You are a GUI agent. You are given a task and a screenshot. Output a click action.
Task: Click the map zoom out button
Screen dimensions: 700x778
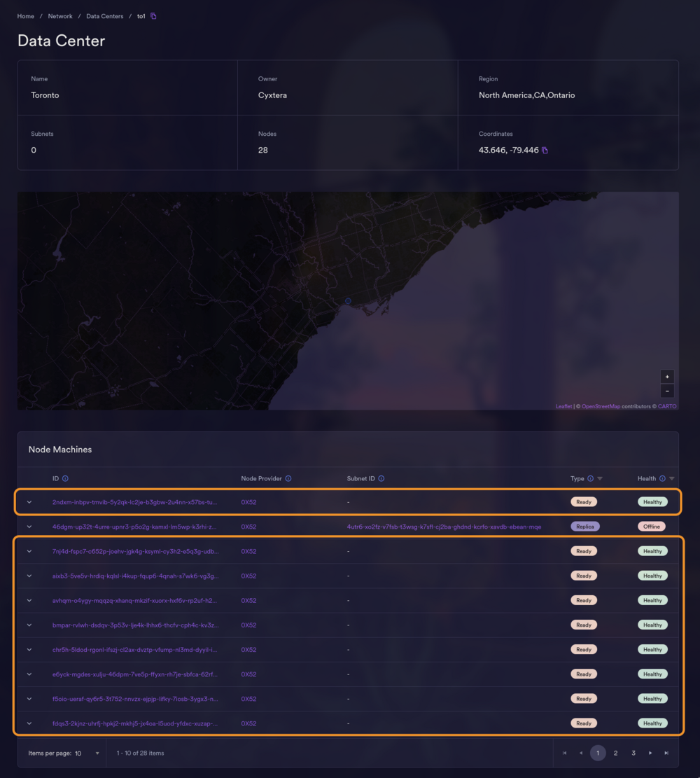coord(667,391)
